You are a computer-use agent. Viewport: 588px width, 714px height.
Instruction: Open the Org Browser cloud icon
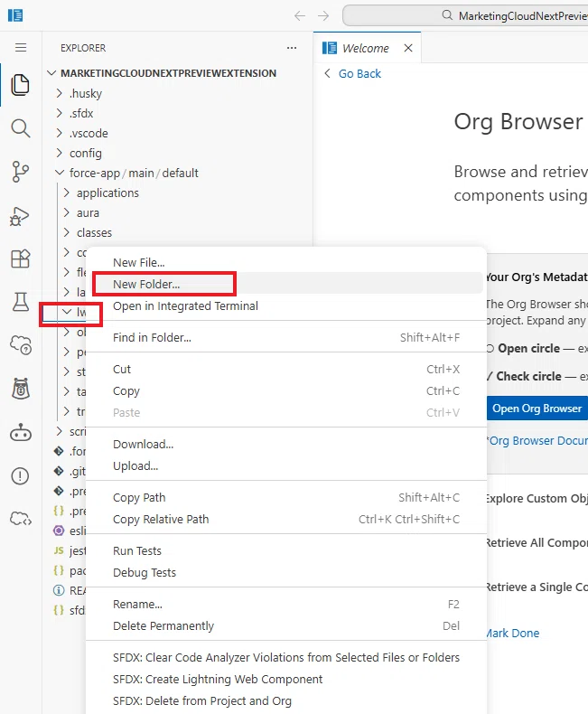(21, 345)
